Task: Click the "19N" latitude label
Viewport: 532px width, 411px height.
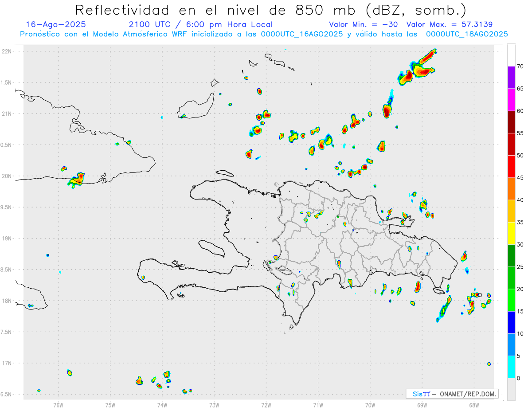Action: [7, 239]
